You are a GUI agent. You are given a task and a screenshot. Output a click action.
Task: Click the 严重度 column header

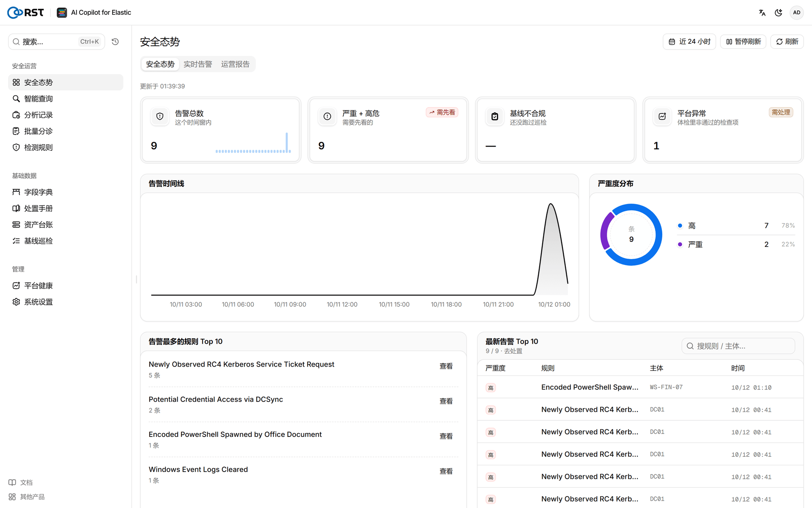tap(495, 368)
